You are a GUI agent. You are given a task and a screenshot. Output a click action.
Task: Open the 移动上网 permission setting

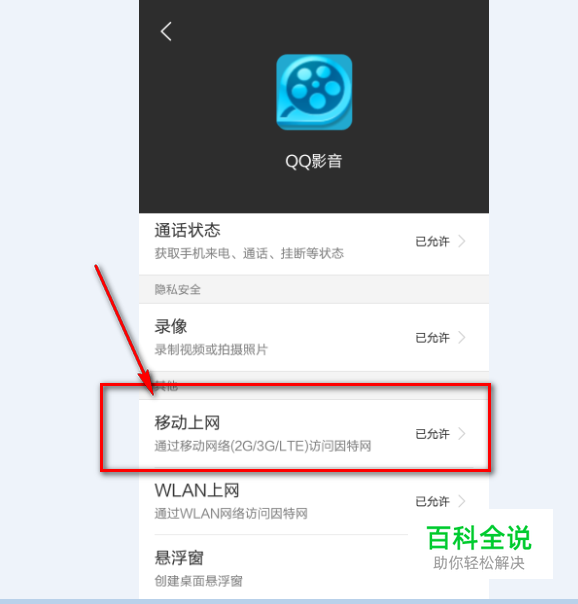pos(314,433)
